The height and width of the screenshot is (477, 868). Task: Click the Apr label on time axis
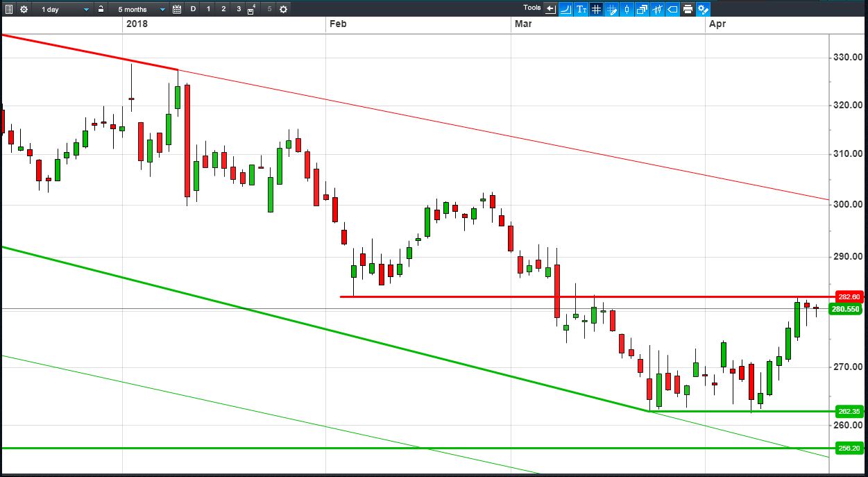pyautogui.click(x=717, y=24)
